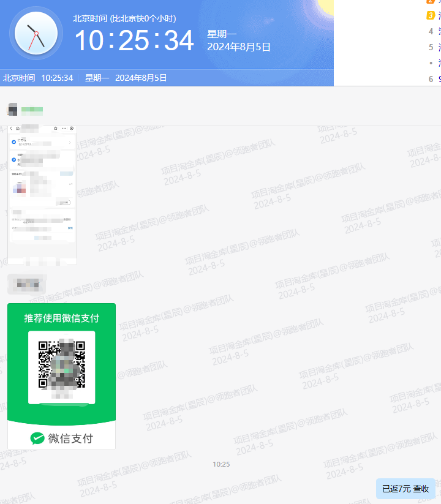Screen dimensions: 441x504
Task: Click the '已返7元 查收' message bubble
Action: pyautogui.click(x=405, y=489)
